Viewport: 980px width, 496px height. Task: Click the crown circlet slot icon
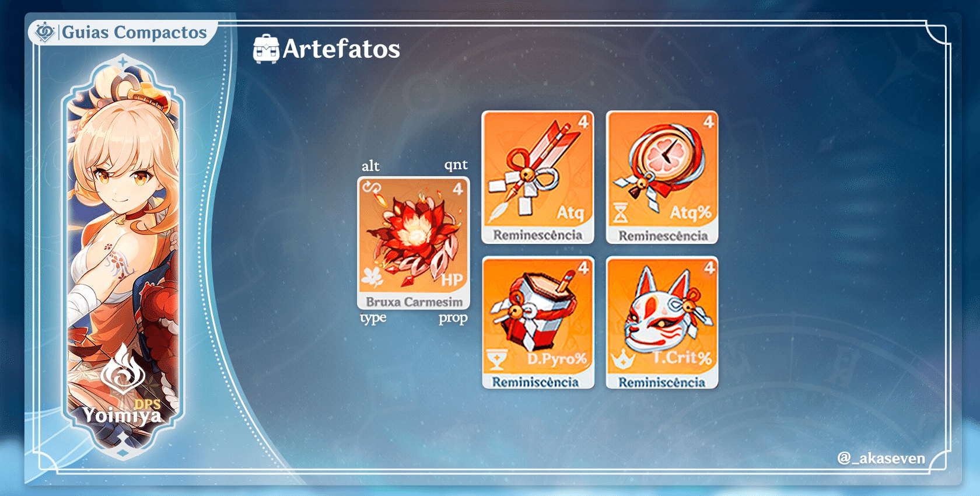point(622,359)
